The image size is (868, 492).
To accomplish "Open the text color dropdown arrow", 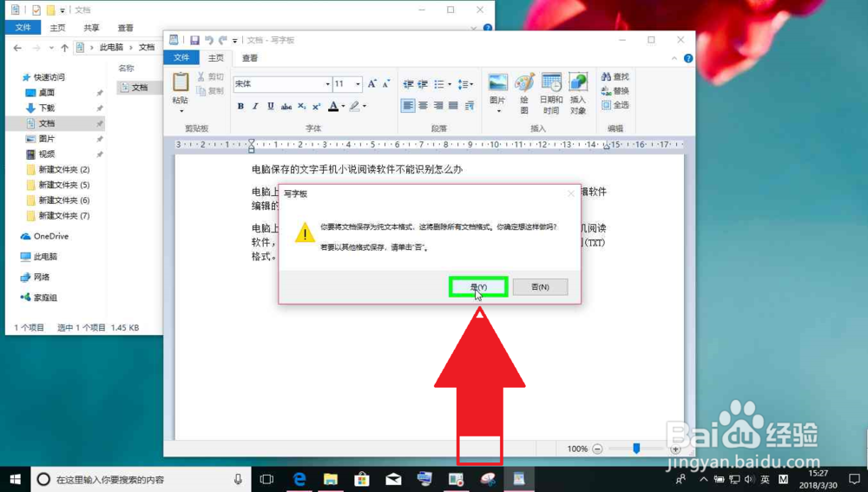I will 343,106.
